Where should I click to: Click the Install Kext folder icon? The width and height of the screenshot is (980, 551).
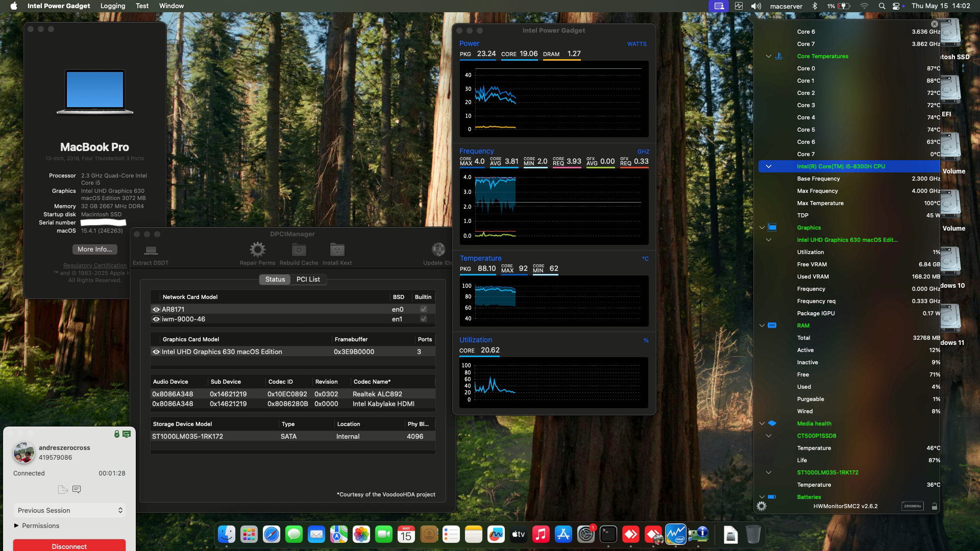click(x=336, y=251)
